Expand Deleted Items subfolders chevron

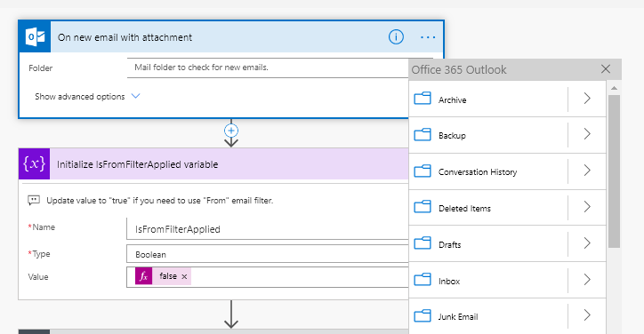(587, 207)
